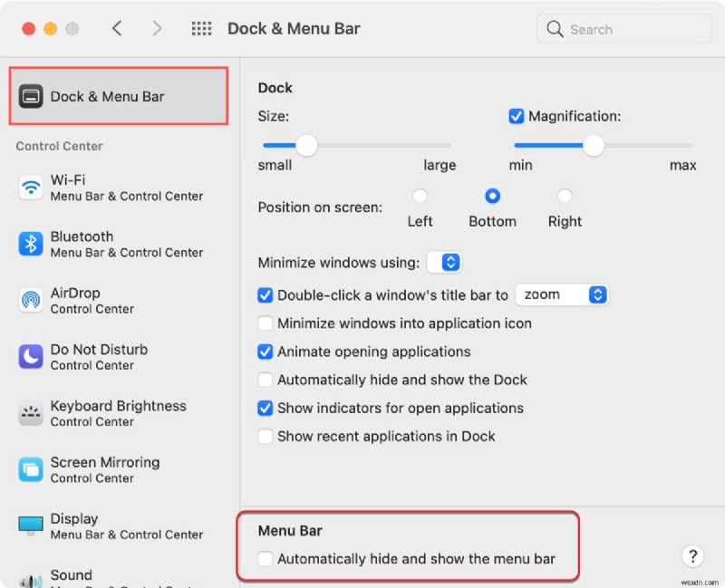Click the Bluetooth icon in sidebar
The width and height of the screenshot is (725, 588).
coord(31,244)
